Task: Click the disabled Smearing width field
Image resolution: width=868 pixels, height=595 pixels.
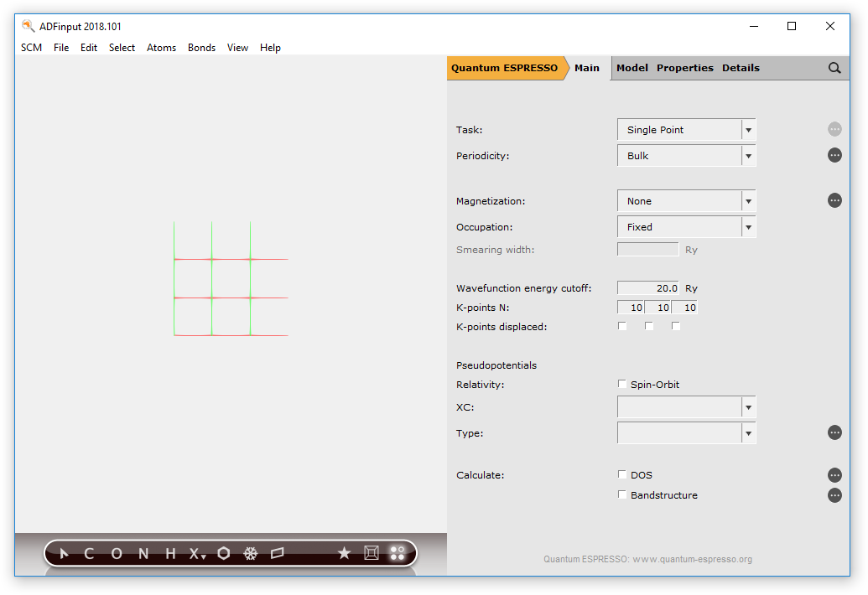Action: pyautogui.click(x=647, y=250)
